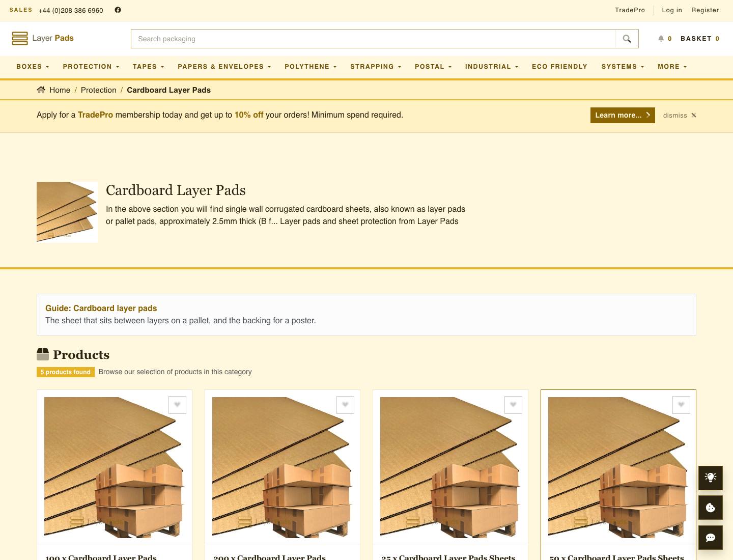Open the 25 x Cardboard Layer Pads Sheets image
This screenshot has width=733, height=560.
(450, 467)
